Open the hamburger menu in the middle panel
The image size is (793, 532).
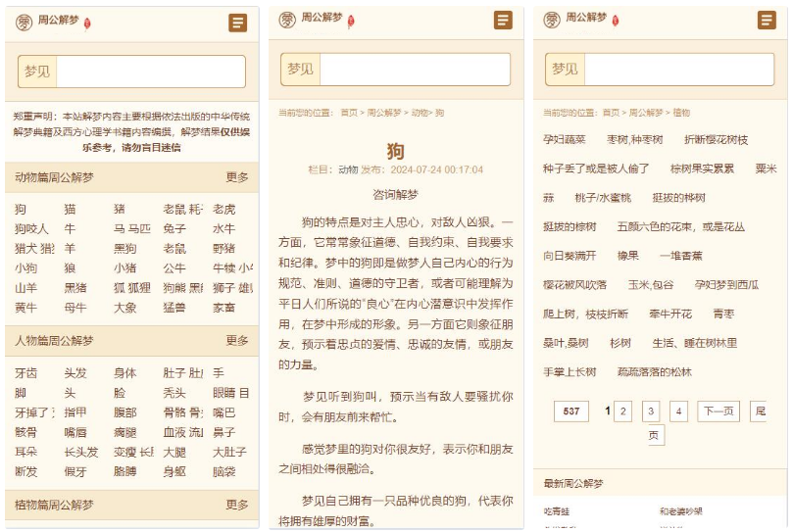(x=503, y=21)
